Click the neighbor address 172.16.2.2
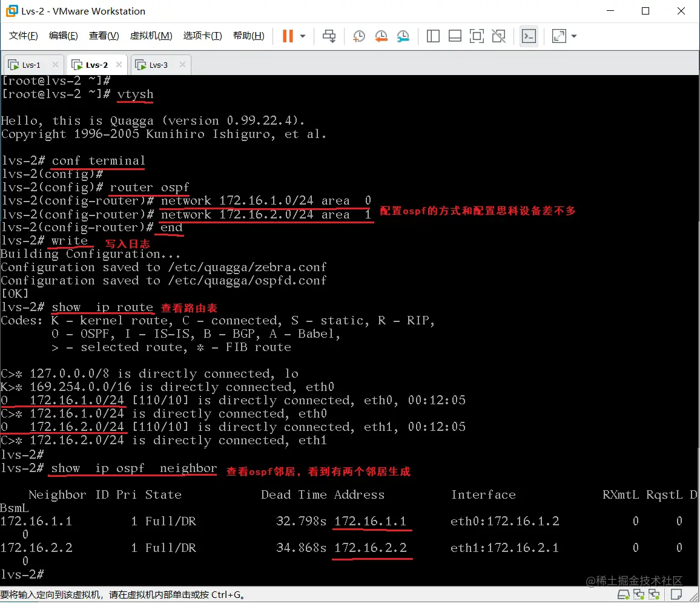The height and width of the screenshot is (604, 700). [371, 548]
